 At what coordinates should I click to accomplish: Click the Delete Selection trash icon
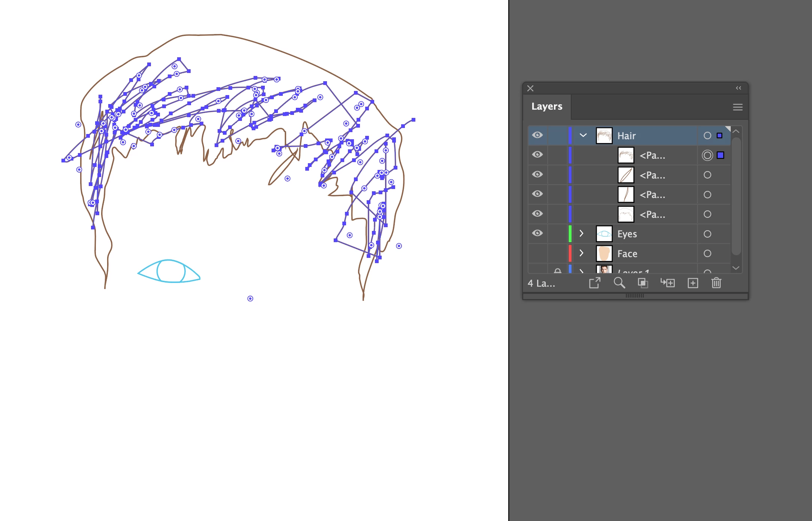(x=716, y=283)
